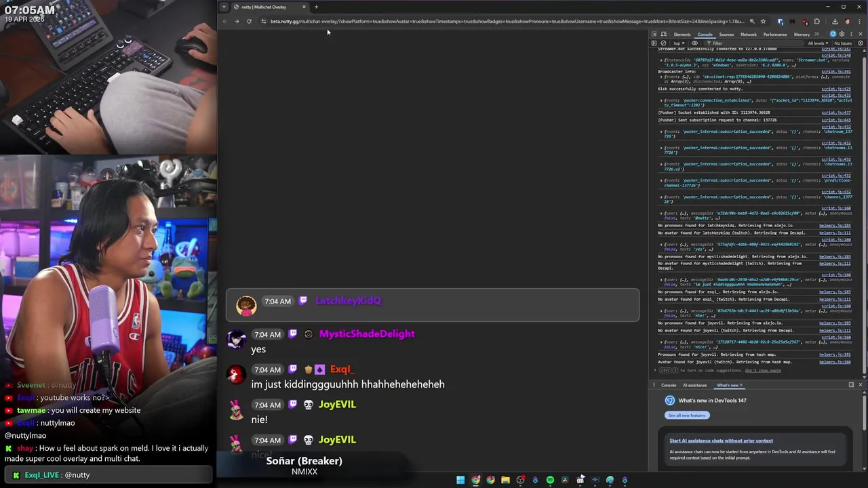
Task: Click the zoom magnifier icon in address bar
Action: [x=752, y=21]
